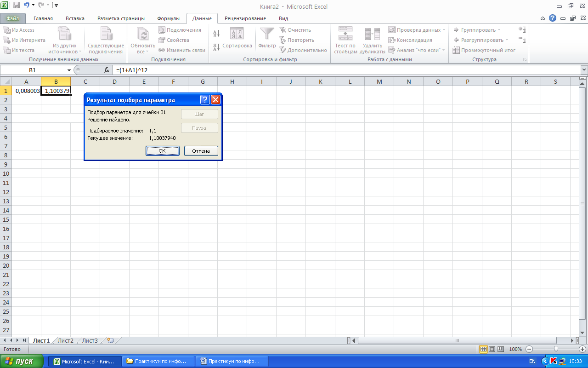Screen dimensions: 588x368
Task: Click Remove Duplicates (Удалить дубликаты)
Action: pos(373,40)
